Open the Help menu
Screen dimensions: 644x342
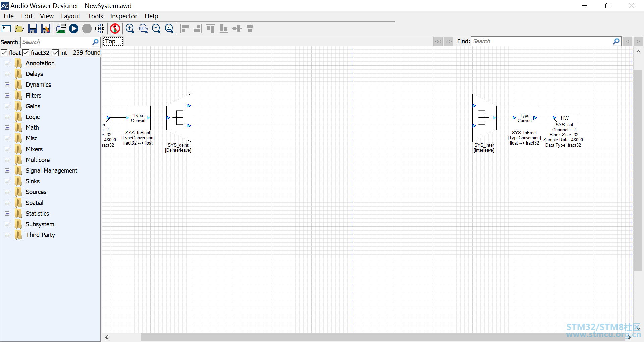pyautogui.click(x=151, y=16)
